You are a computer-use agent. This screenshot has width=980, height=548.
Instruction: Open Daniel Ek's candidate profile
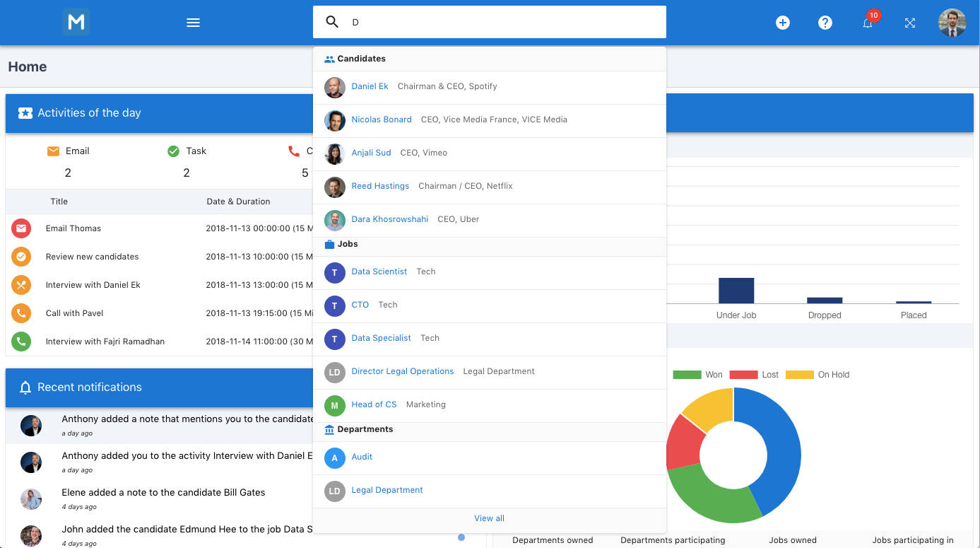coord(370,86)
